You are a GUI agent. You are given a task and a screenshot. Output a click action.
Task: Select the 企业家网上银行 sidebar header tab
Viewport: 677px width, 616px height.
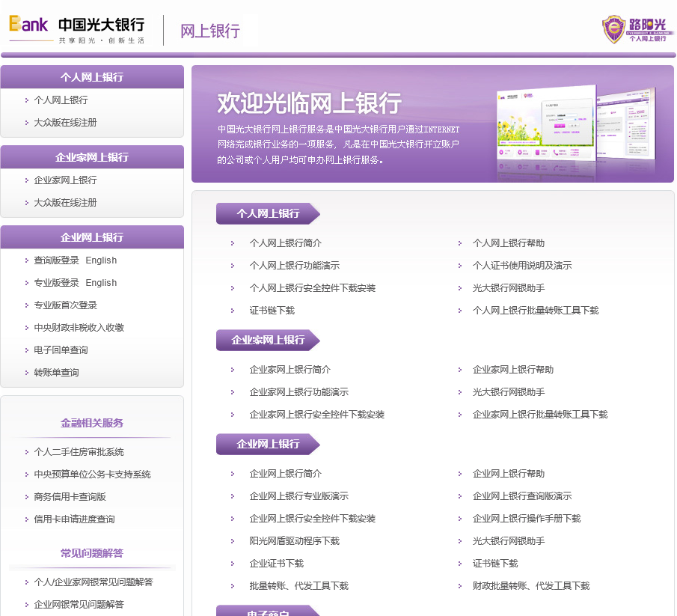point(92,157)
